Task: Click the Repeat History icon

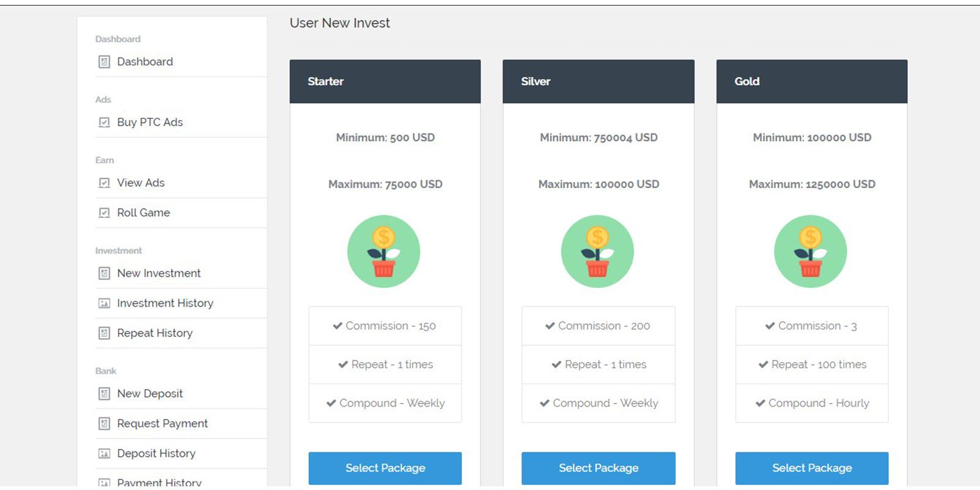Action: click(104, 333)
